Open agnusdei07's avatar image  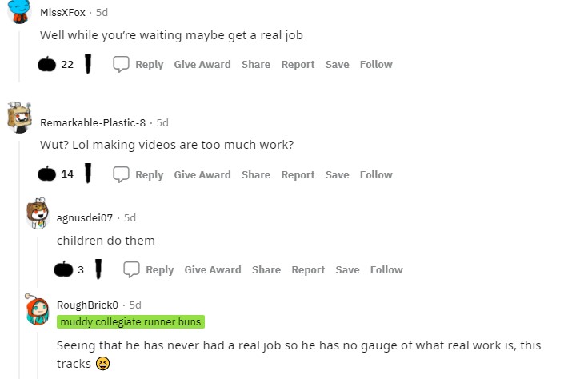tap(37, 213)
